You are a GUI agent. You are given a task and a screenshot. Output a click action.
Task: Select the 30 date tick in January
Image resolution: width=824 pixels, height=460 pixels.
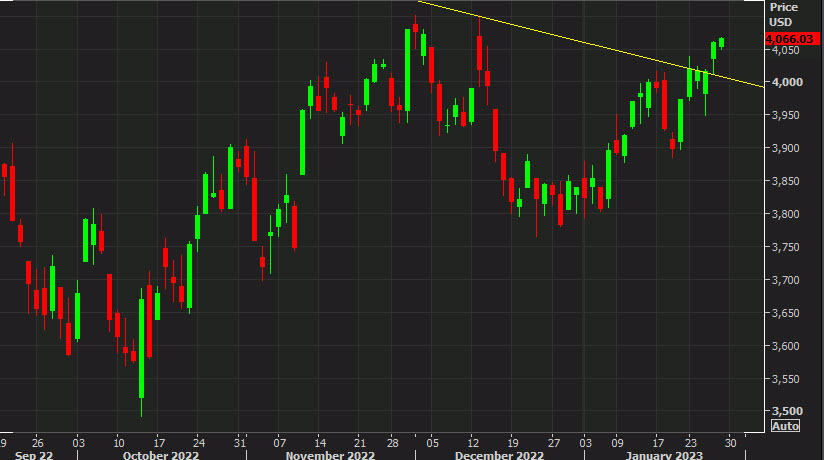729,440
